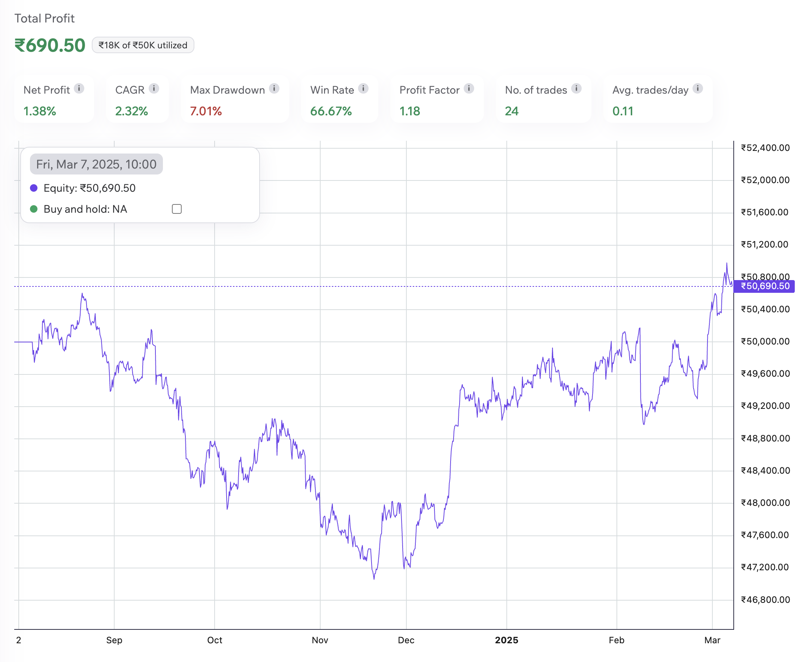Click the Profit Factor info icon

click(x=468, y=89)
